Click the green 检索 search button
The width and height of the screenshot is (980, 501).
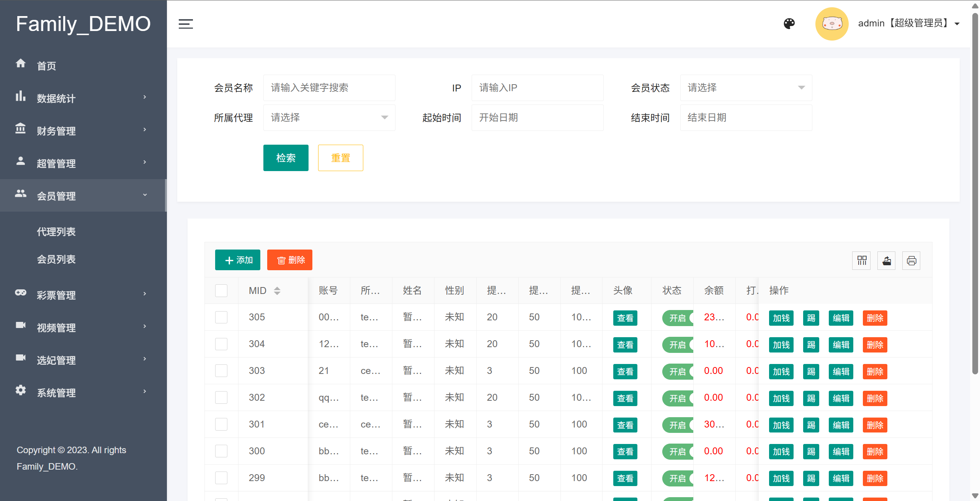286,158
